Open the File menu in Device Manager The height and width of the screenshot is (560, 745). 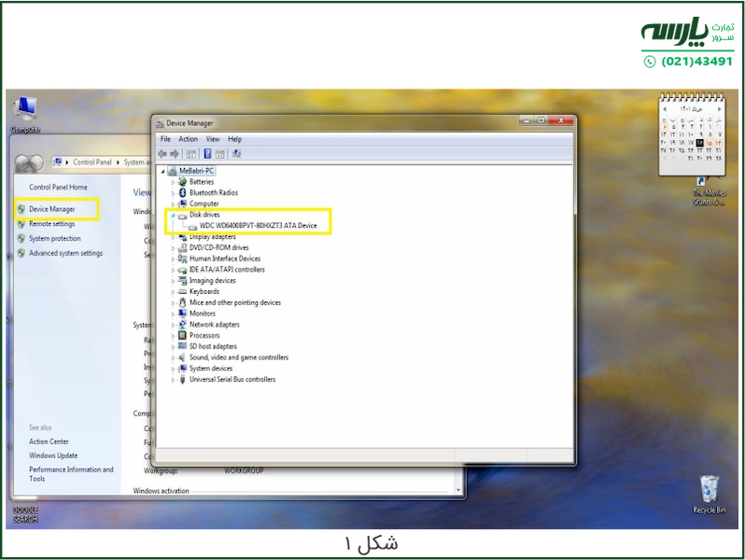(165, 139)
